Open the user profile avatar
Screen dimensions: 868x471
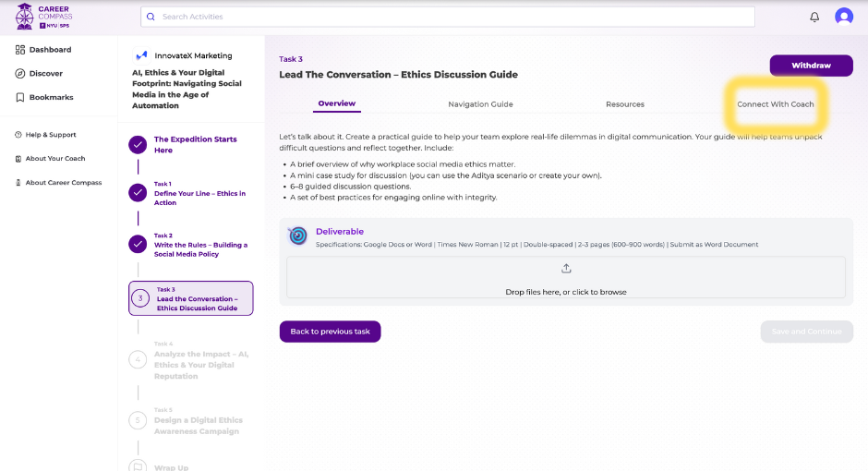coord(844,17)
